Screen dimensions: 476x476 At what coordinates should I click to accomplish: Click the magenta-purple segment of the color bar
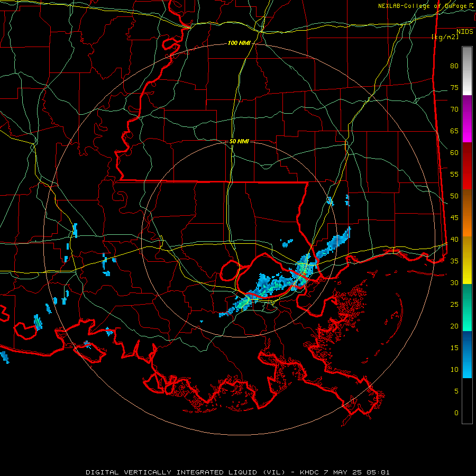467,119
